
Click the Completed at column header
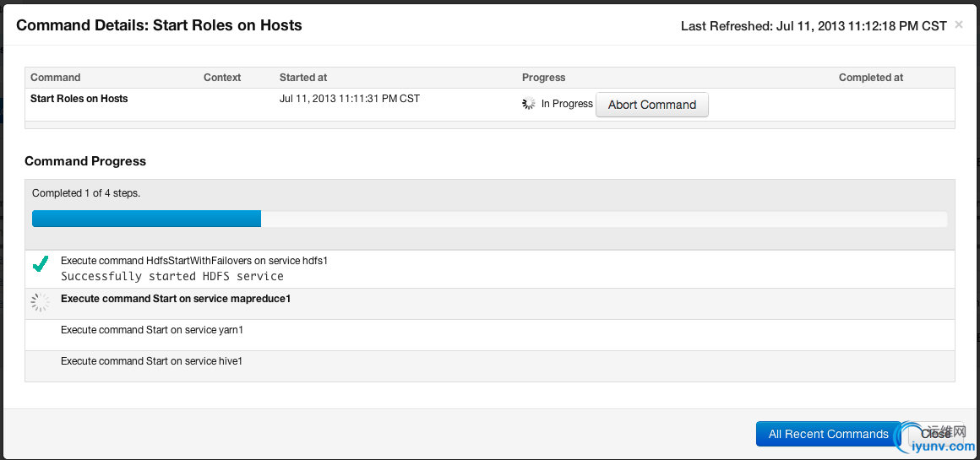[871, 78]
